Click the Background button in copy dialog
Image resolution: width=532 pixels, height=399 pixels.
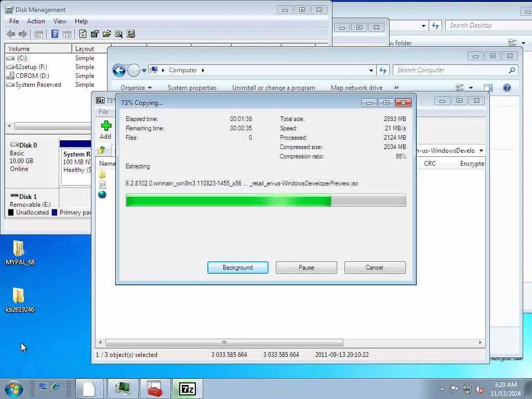pyautogui.click(x=238, y=268)
